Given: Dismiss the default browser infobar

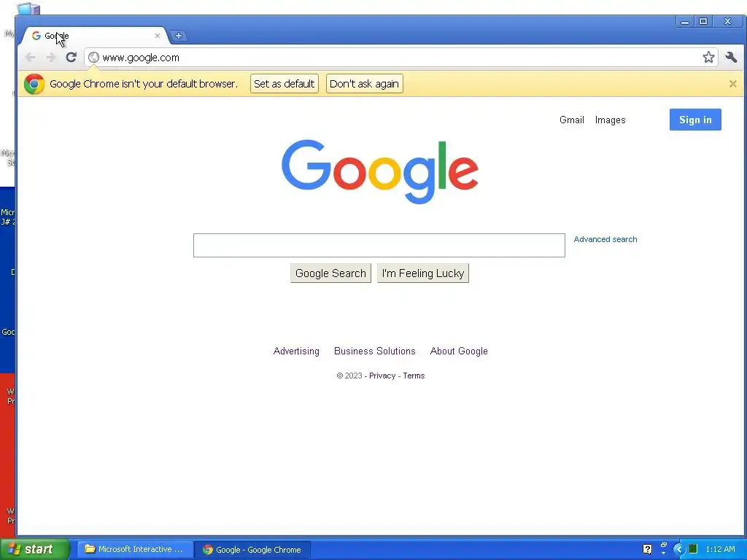Looking at the screenshot, I should 732,84.
